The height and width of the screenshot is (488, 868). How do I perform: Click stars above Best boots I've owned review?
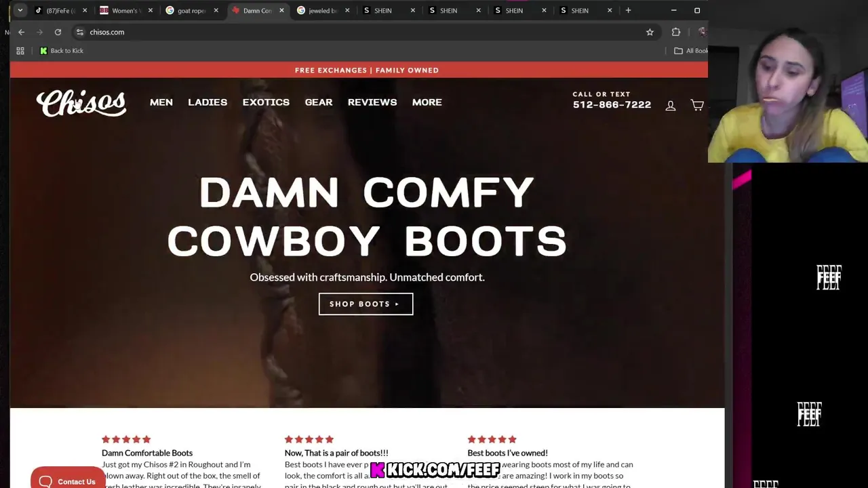point(492,439)
